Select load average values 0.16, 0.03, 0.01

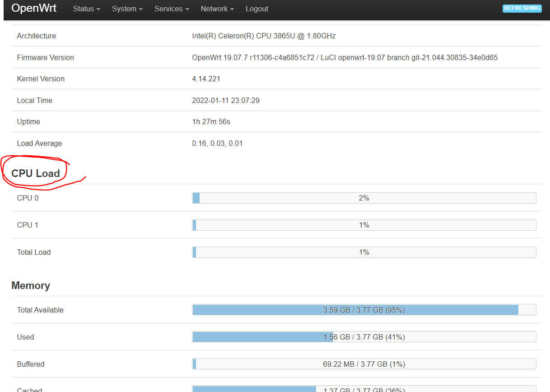tap(217, 143)
